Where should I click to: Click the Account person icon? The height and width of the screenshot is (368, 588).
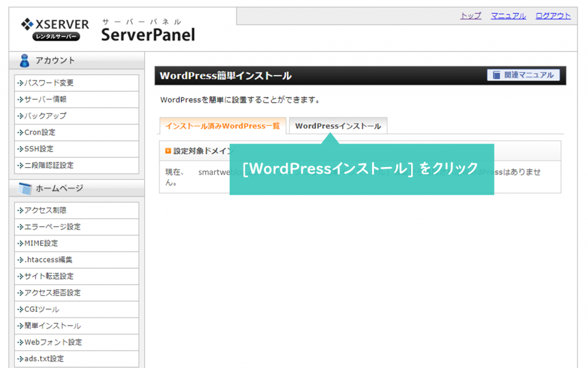[25, 60]
